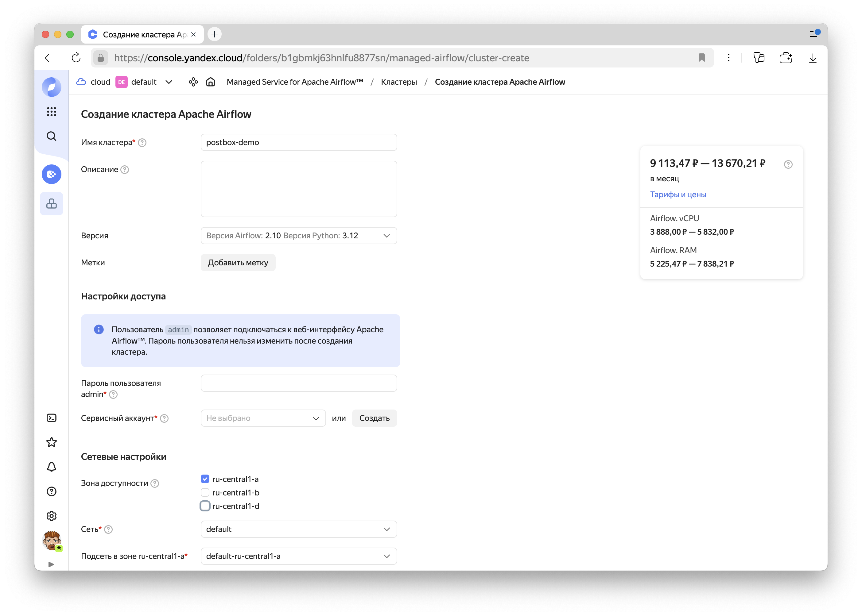Image resolution: width=862 pixels, height=616 pixels.
Task: Click Managed Service for Apache Airflow breadcrumb
Action: [x=294, y=82]
